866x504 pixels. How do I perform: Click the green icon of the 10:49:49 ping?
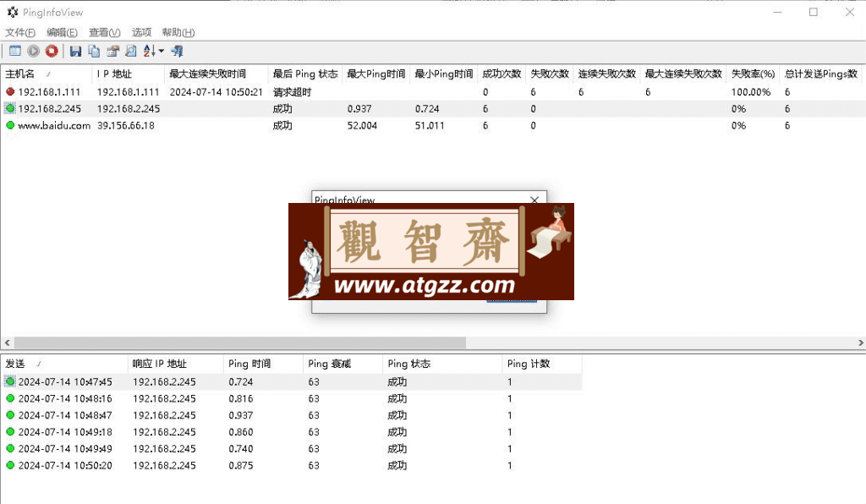point(10,448)
